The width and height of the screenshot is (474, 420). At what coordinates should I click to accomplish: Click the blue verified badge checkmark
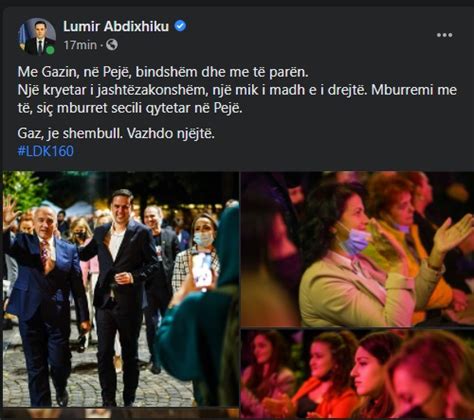pos(180,26)
